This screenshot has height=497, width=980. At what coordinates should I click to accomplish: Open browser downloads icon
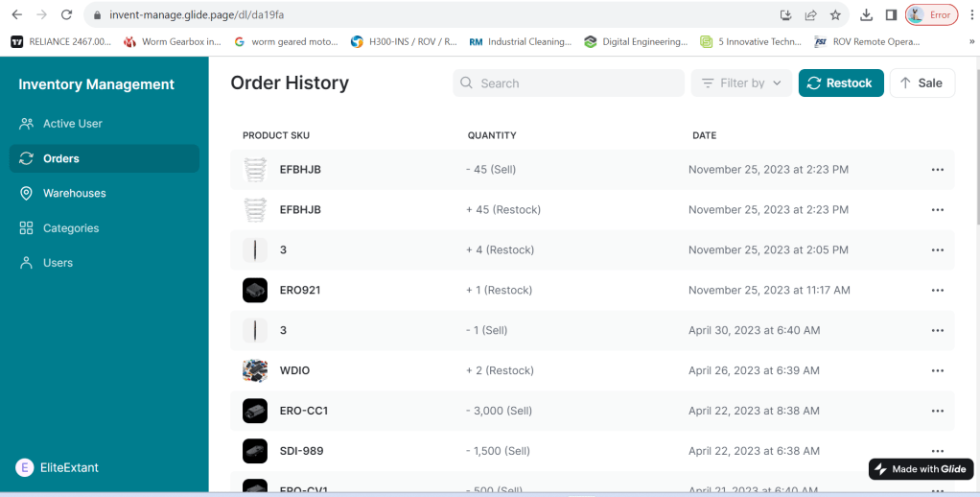click(866, 14)
